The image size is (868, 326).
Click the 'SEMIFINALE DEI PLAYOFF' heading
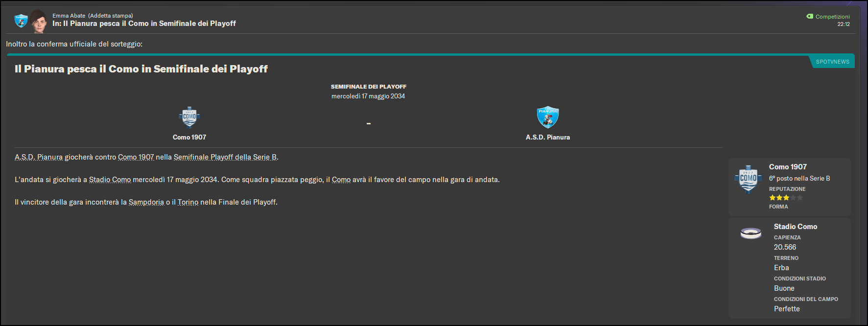369,87
